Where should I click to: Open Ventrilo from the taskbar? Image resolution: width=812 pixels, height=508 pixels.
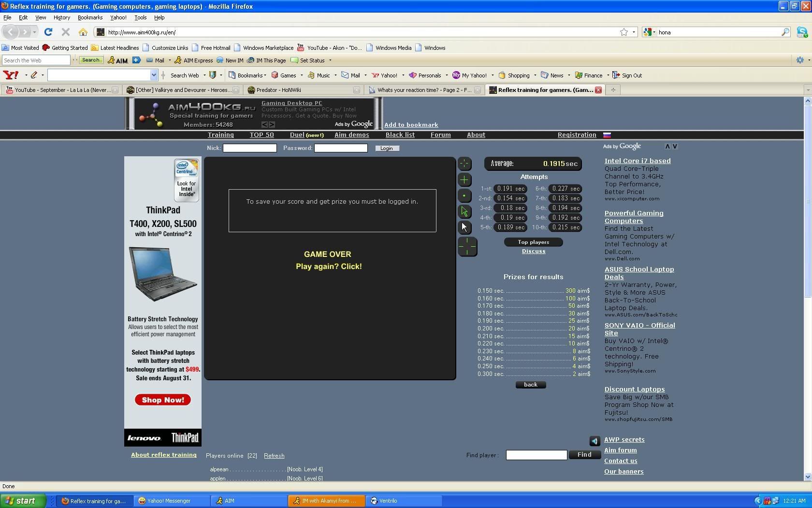click(388, 501)
